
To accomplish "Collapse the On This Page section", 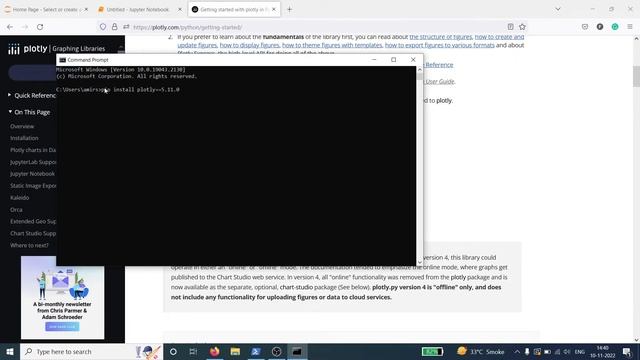I will (29, 112).
